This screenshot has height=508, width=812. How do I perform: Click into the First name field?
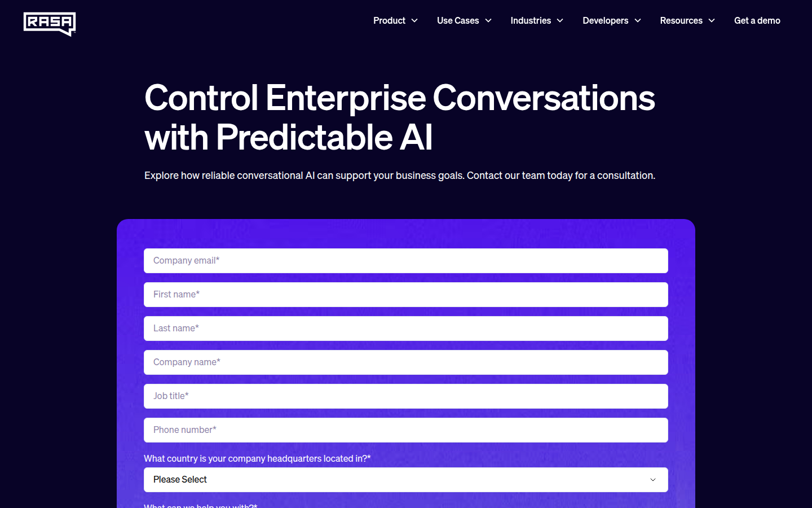pos(406,295)
